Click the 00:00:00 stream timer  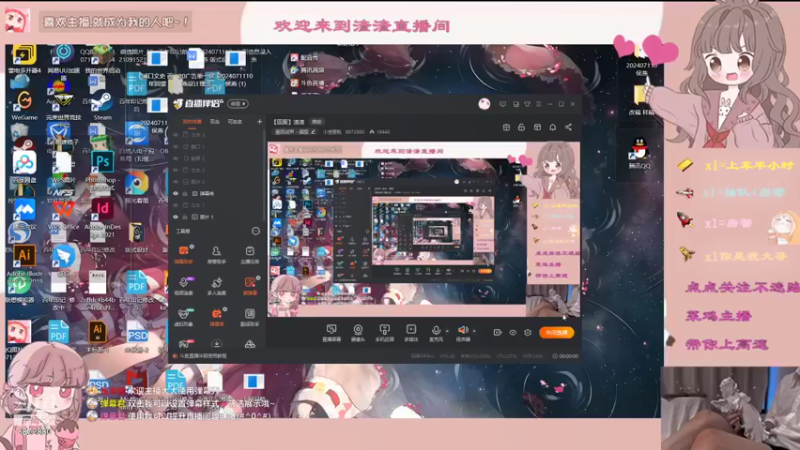(565, 356)
